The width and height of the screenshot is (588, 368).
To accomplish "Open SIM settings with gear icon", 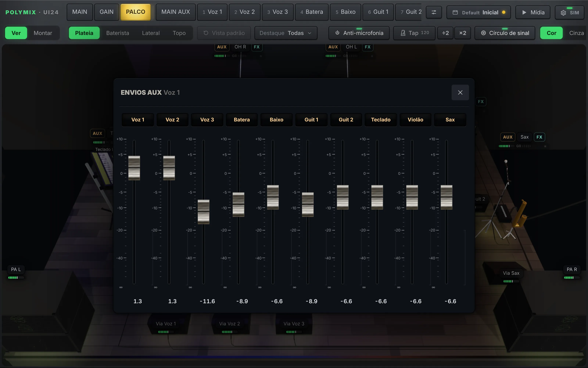I will 570,12.
